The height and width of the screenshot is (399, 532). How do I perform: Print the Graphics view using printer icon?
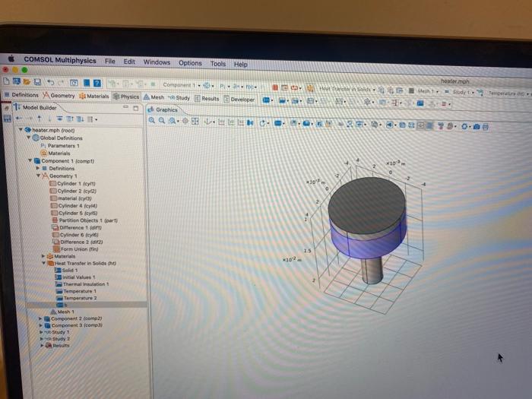click(x=486, y=127)
